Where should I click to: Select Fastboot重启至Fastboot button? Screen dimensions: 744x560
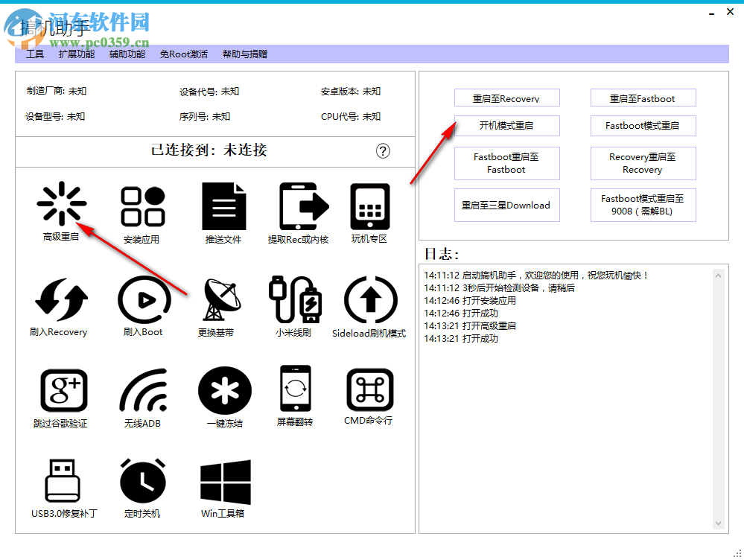pos(506,163)
